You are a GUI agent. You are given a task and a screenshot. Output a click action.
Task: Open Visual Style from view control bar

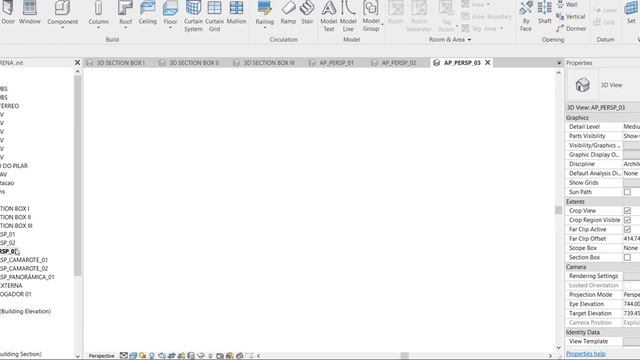click(133, 356)
